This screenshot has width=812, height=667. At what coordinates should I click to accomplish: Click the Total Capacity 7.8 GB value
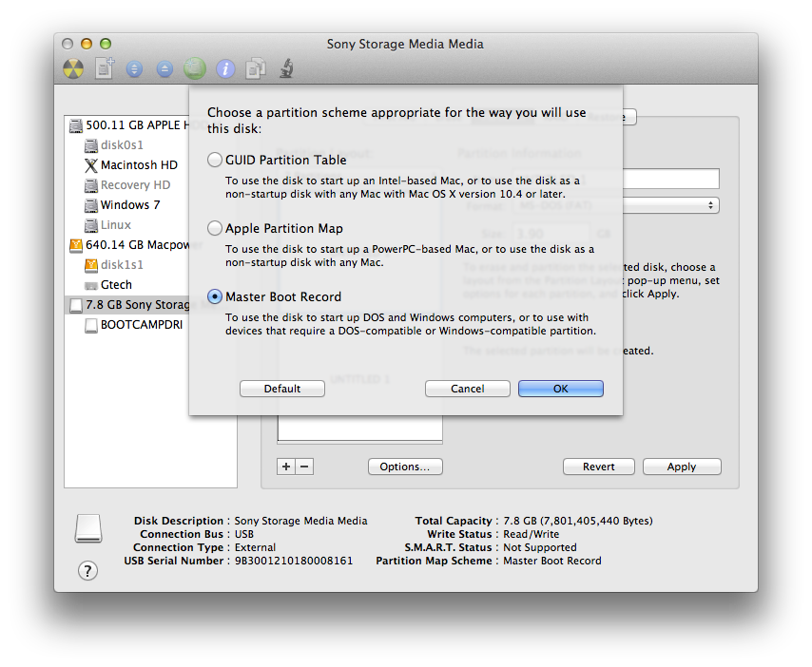pyautogui.click(x=578, y=521)
